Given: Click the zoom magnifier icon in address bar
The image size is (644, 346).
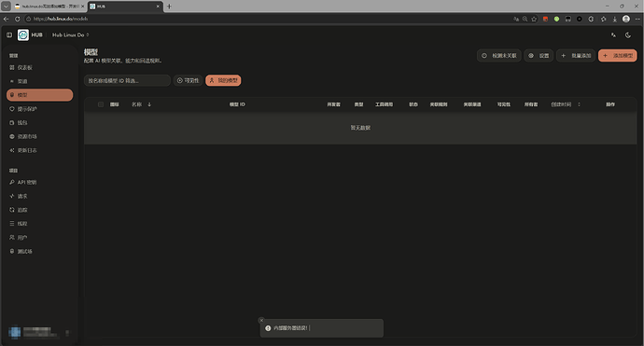Looking at the screenshot, I should click(x=525, y=19).
